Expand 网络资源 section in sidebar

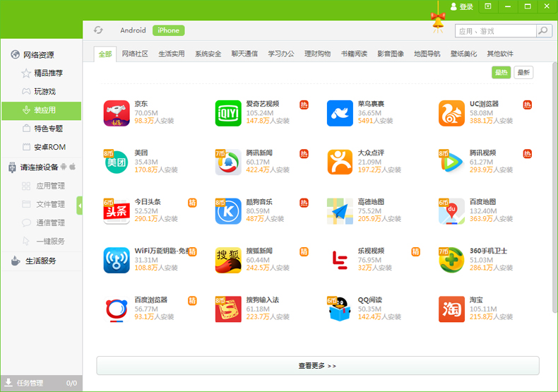pyautogui.click(x=39, y=55)
